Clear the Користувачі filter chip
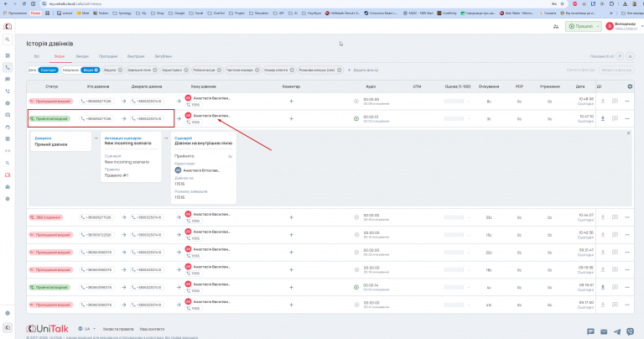 coord(186,70)
